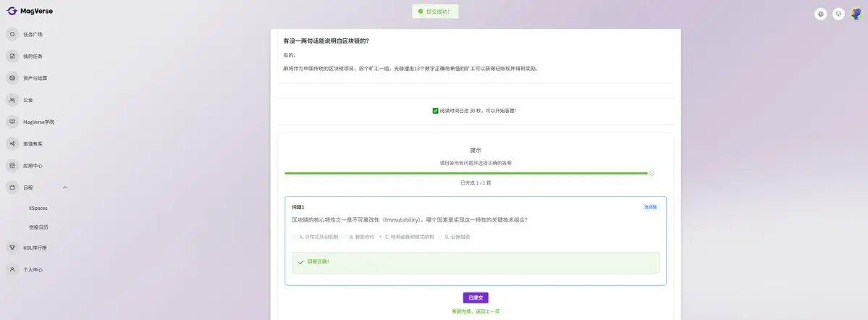Click the 选择题 tag
The height and width of the screenshot is (320, 868).
coord(650,207)
